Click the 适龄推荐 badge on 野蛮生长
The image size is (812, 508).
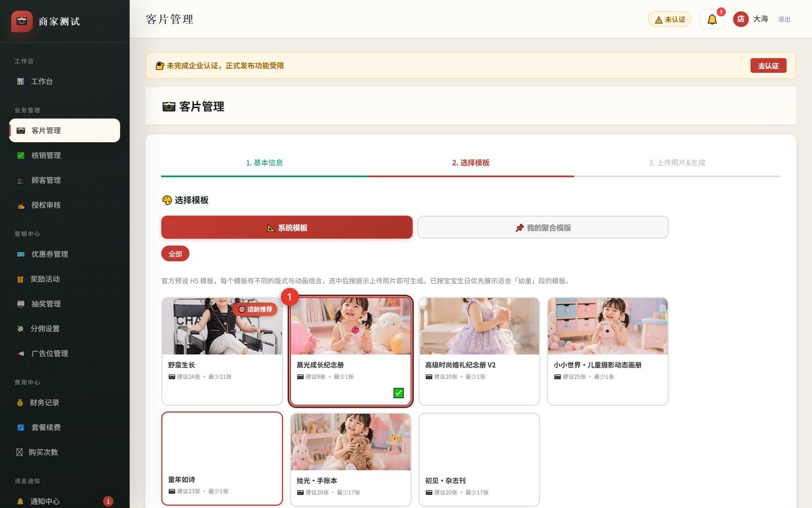click(x=255, y=309)
